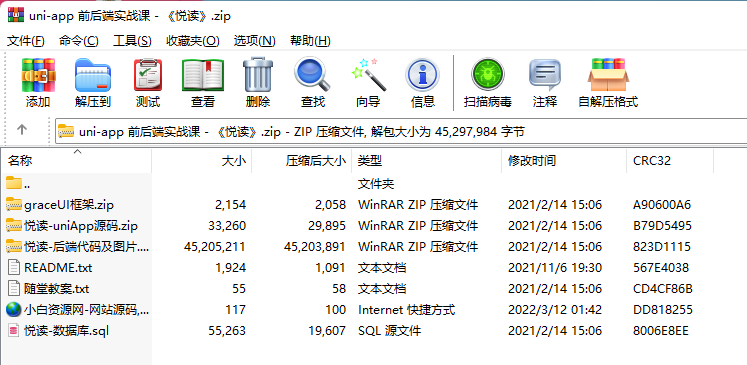Screen dimensions: 747x365
Task: Sort by the 名称 column header
Action: point(78,161)
